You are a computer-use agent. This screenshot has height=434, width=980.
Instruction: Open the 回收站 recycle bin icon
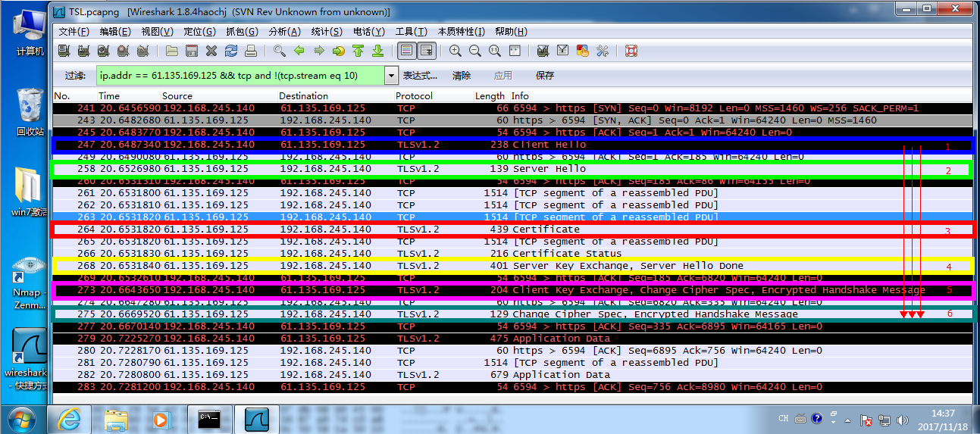point(30,111)
